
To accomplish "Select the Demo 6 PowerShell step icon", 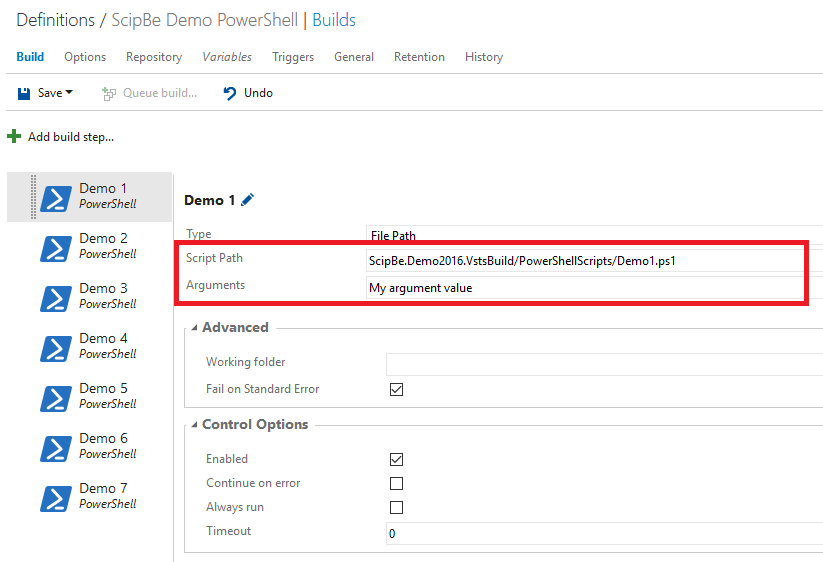I will coord(56,449).
